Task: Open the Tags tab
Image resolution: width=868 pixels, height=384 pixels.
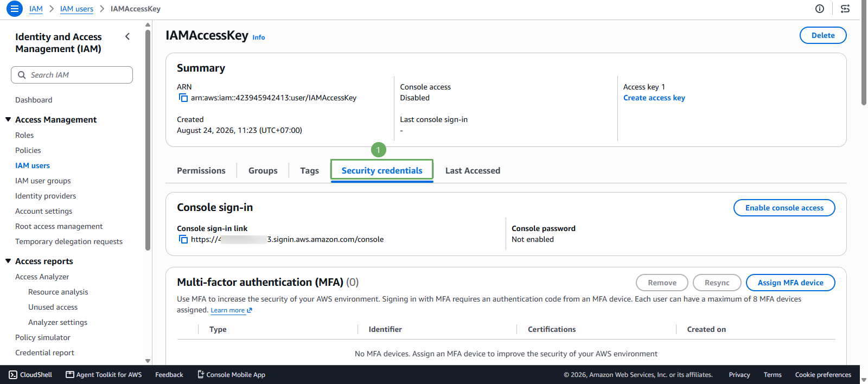Action: point(310,170)
